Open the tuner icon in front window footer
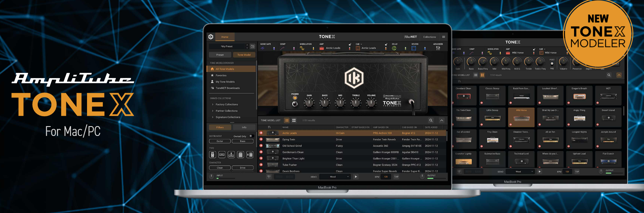The image size is (644, 213). [x=269, y=177]
